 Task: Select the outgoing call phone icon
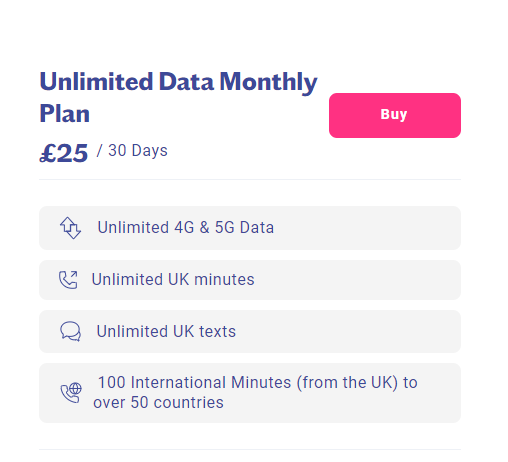coord(68,280)
